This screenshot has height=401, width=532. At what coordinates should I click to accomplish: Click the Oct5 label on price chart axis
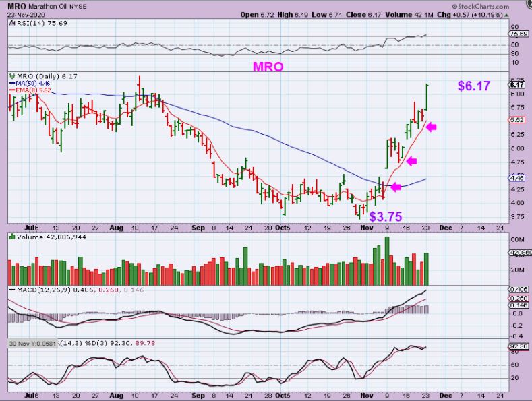[283, 228]
